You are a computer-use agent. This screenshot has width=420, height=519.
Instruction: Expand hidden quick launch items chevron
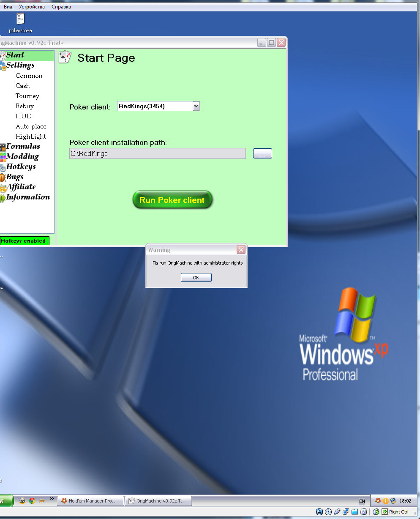[52, 499]
